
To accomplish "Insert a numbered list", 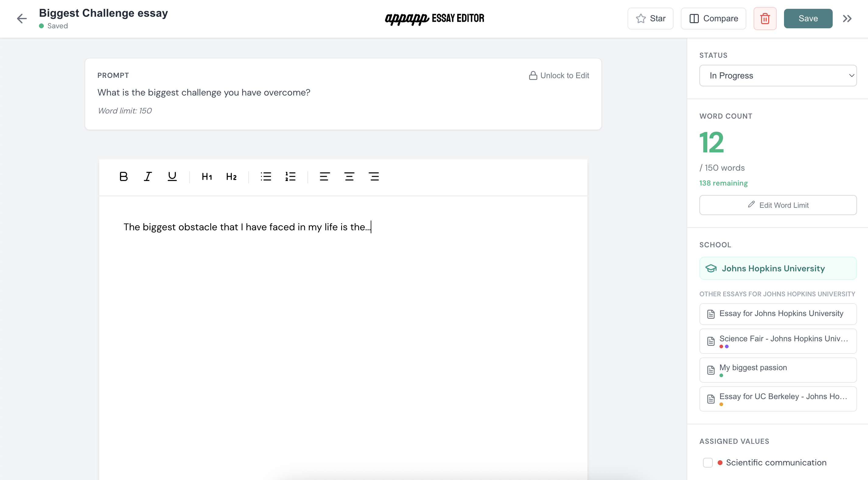I will point(290,176).
